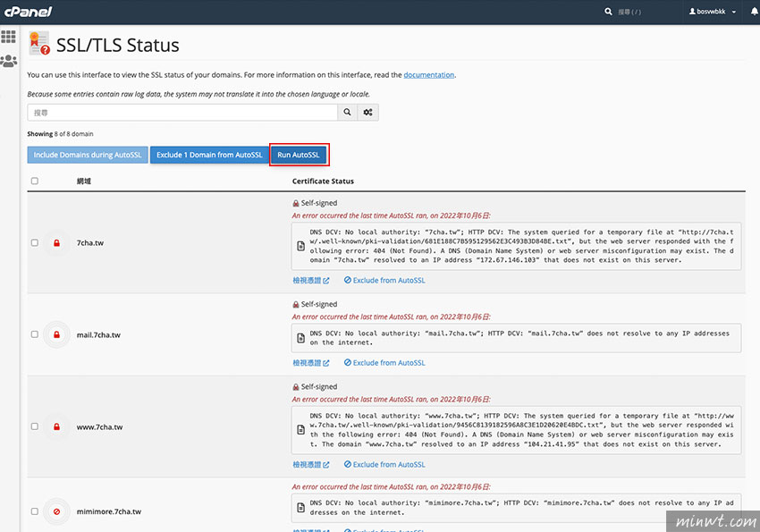
Task: Click Include Domains during AutoSSL button
Action: (x=88, y=155)
